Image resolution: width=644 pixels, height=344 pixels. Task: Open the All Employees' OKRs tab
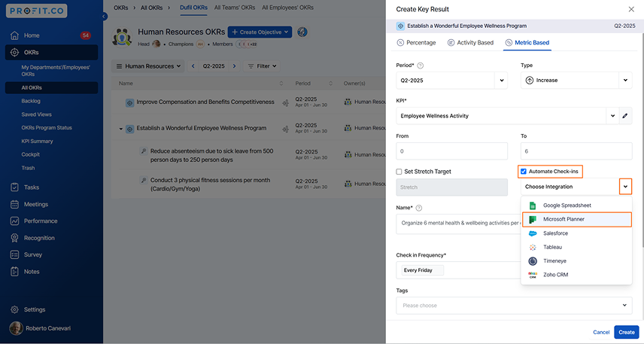[287, 8]
